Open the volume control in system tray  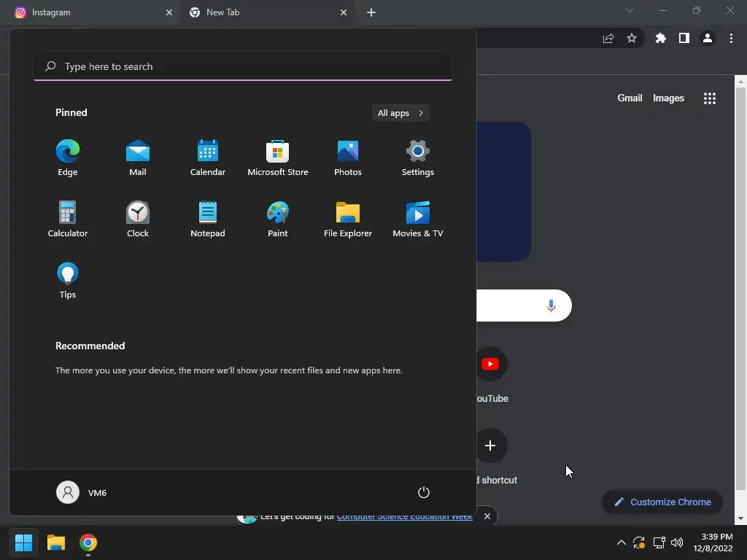point(677,542)
